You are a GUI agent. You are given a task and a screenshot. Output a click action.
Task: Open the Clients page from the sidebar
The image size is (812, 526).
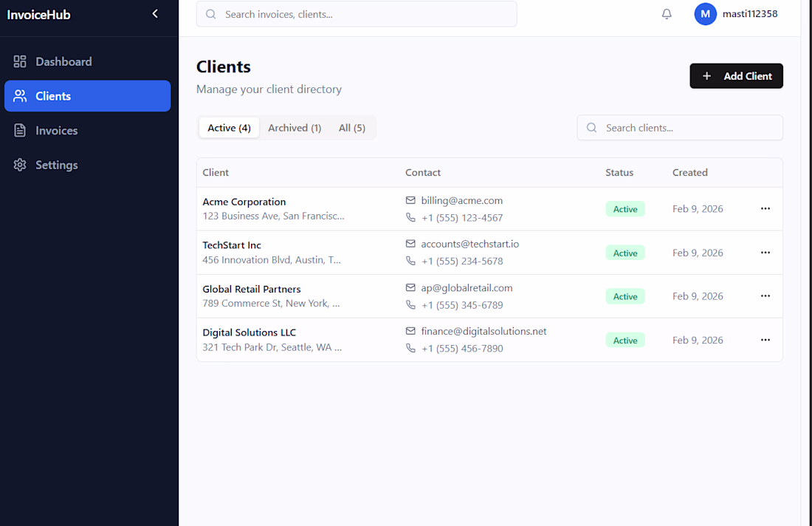point(87,96)
